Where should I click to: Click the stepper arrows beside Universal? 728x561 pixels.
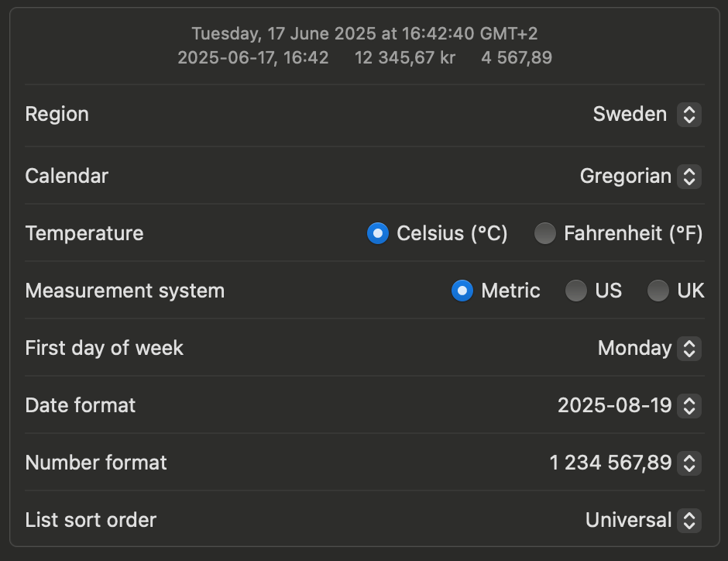coord(689,520)
